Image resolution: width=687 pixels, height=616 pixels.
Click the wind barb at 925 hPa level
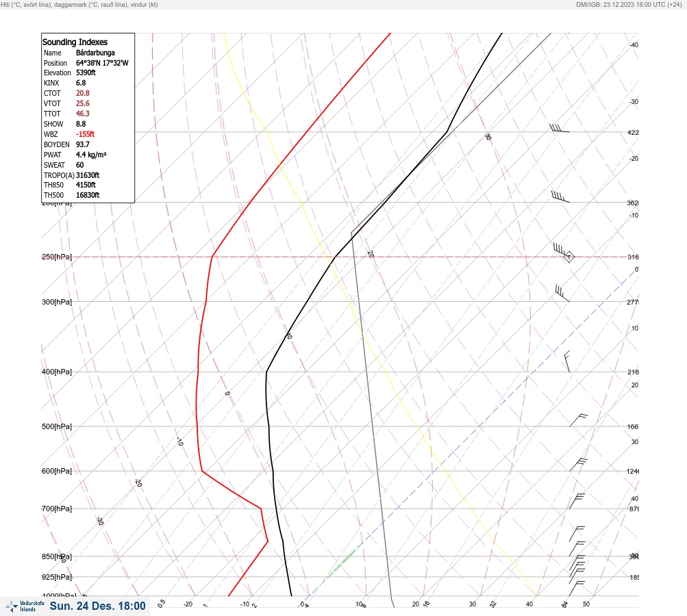[x=577, y=570]
